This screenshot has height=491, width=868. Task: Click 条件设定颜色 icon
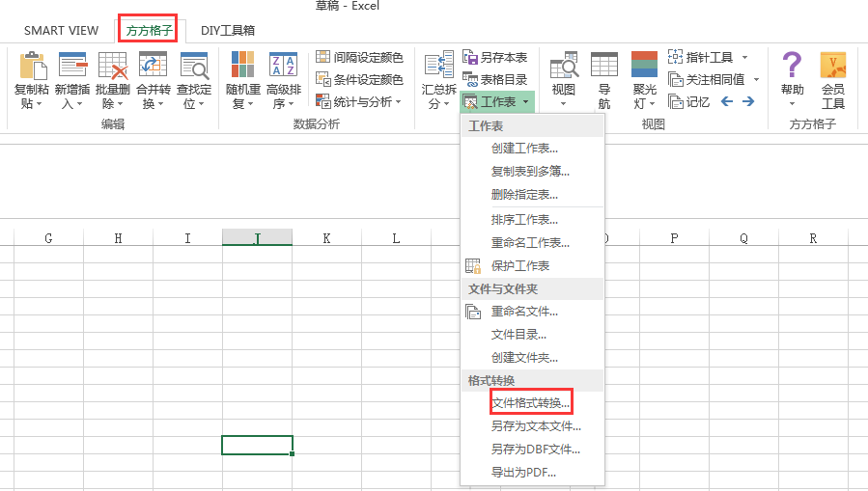pos(322,79)
